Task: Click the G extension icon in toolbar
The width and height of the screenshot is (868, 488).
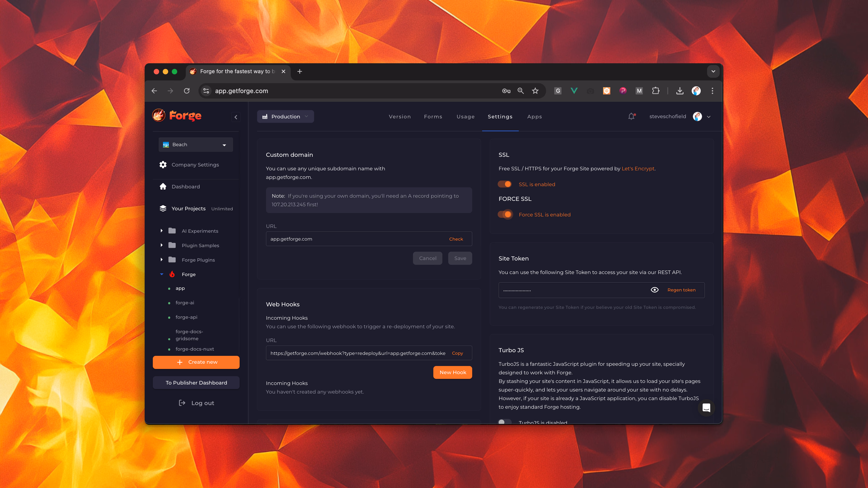Action: 558,91
